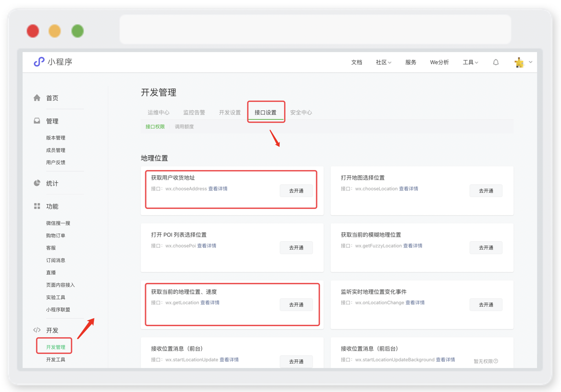Open 查看详情 link for wx.chooseLocation
Image resolution: width=561 pixels, height=392 pixels.
pos(409,188)
